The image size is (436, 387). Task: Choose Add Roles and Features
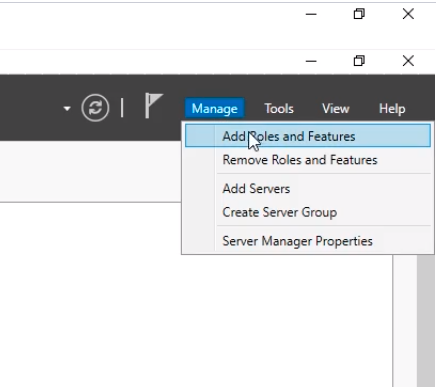click(x=308, y=136)
